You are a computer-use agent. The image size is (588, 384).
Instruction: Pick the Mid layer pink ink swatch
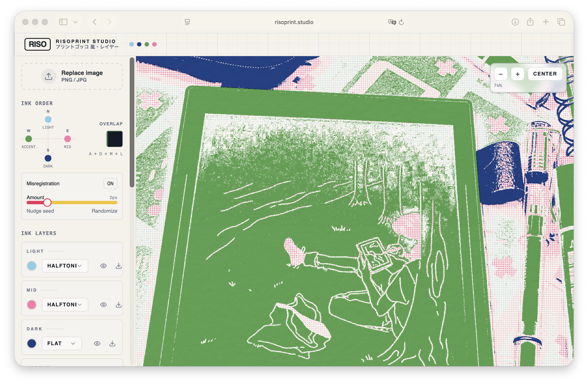coord(32,304)
